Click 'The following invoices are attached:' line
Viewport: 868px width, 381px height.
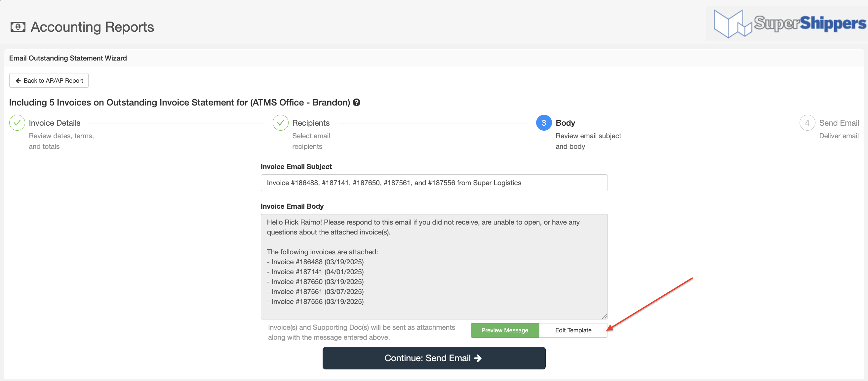323,252
